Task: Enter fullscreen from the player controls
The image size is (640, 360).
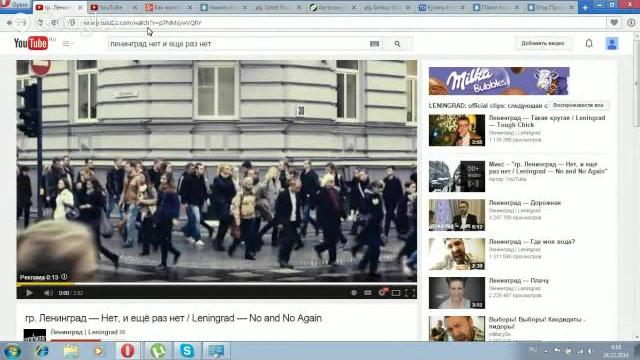Action: coord(410,293)
